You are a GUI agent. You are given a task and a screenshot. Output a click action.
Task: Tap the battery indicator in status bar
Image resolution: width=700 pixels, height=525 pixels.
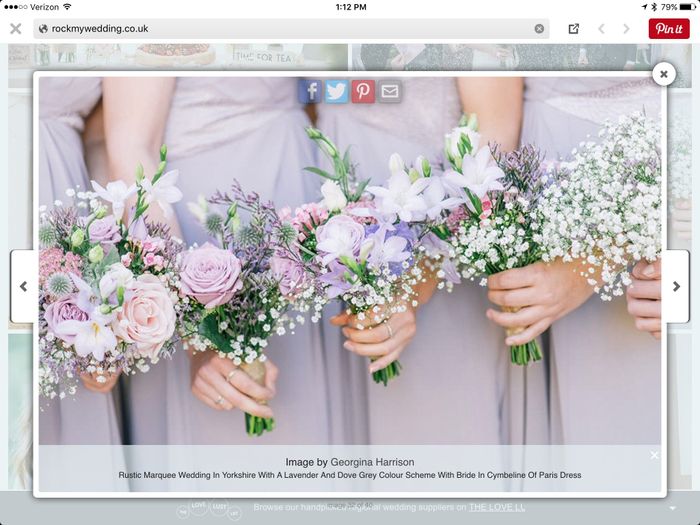(687, 7)
